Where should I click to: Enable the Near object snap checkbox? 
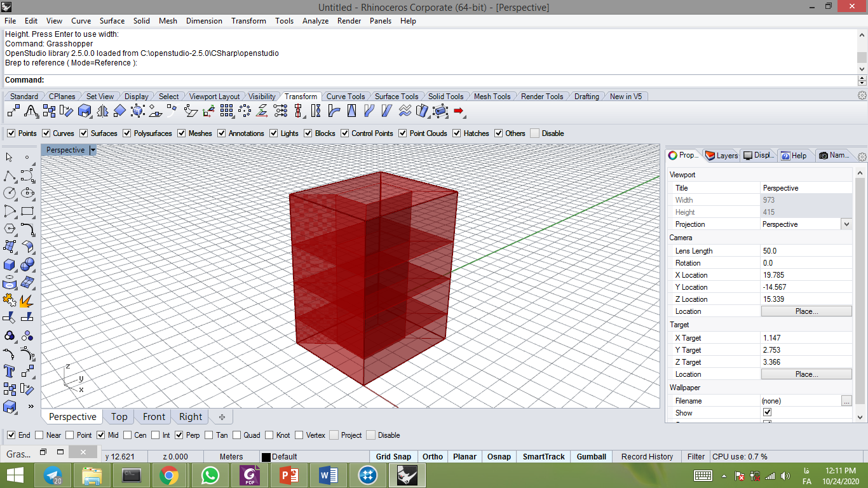click(39, 435)
